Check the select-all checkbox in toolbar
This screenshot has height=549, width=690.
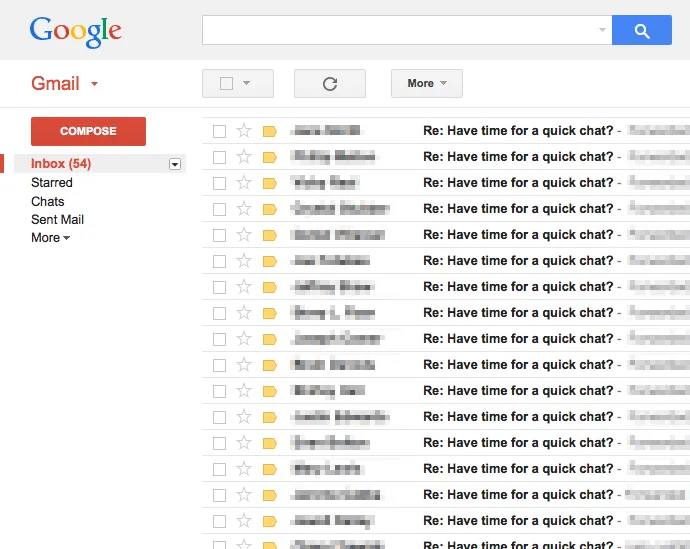[226, 84]
